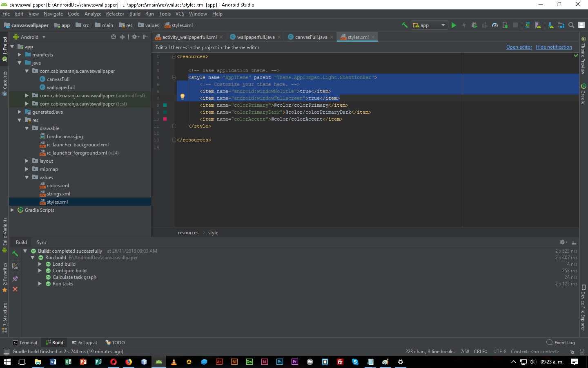The height and width of the screenshot is (368, 588).
Task: Click the Apply Changes lightning icon
Action: click(464, 25)
